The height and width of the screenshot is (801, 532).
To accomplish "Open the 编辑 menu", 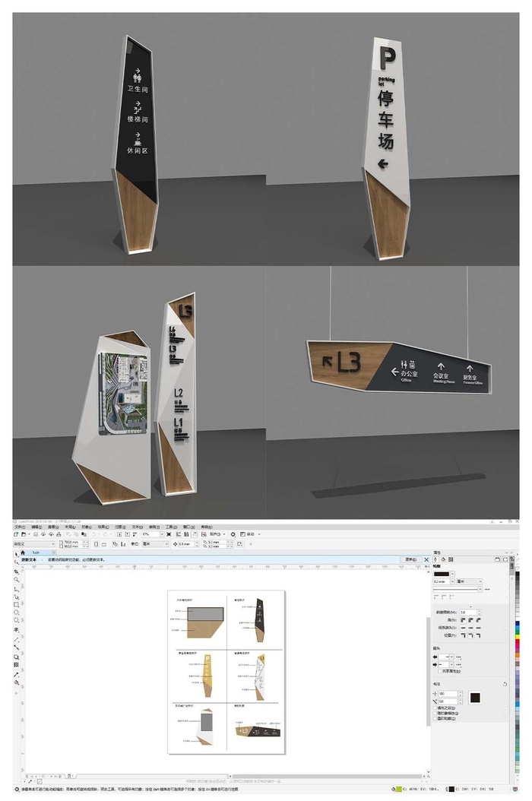I will [36, 527].
